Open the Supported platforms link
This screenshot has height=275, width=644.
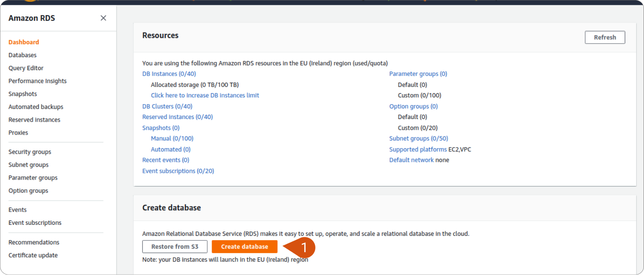[418, 150]
